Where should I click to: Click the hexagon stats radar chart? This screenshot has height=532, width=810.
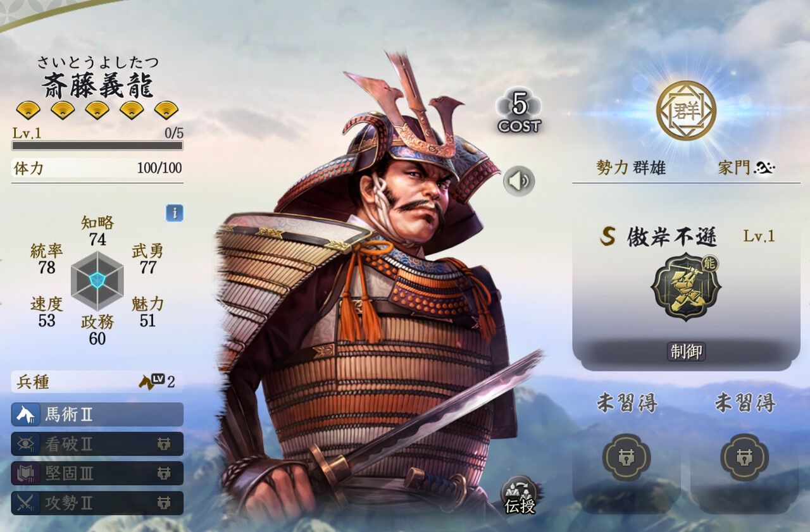pyautogui.click(x=97, y=280)
